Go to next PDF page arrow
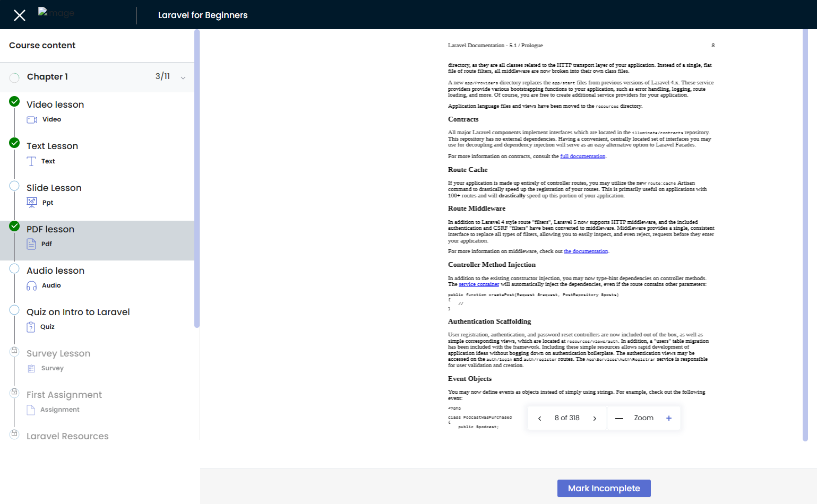 point(595,419)
